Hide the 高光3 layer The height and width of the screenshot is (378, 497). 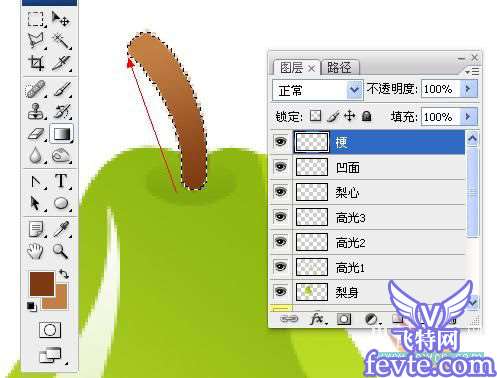click(x=281, y=217)
